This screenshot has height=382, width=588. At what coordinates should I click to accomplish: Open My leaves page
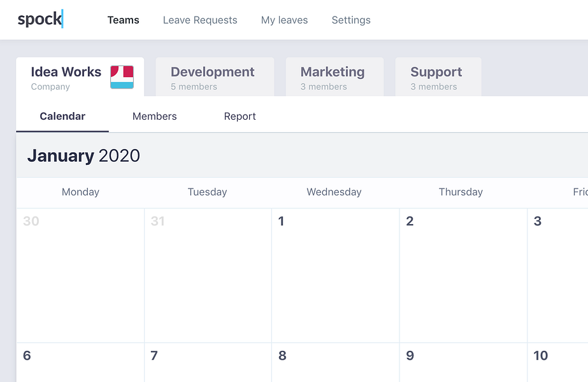pos(284,20)
